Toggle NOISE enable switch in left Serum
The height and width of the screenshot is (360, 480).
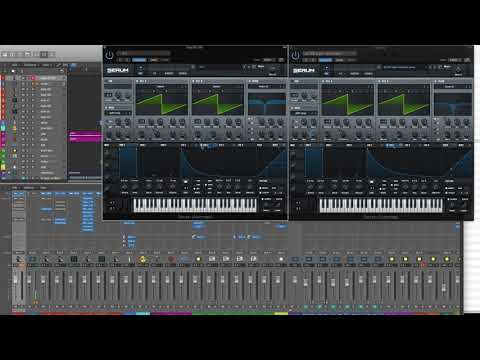tap(106, 108)
